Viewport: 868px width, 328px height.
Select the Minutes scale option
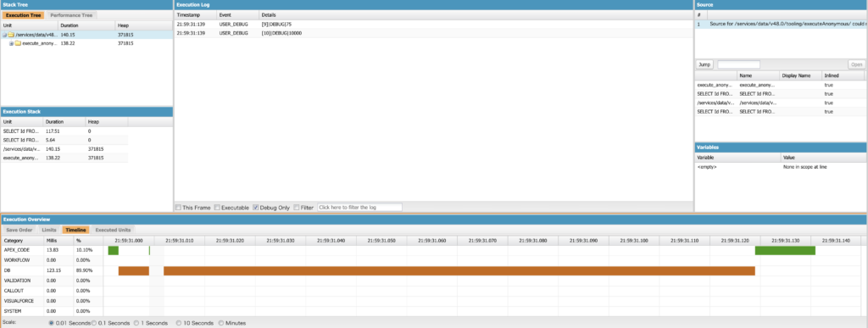point(221,323)
